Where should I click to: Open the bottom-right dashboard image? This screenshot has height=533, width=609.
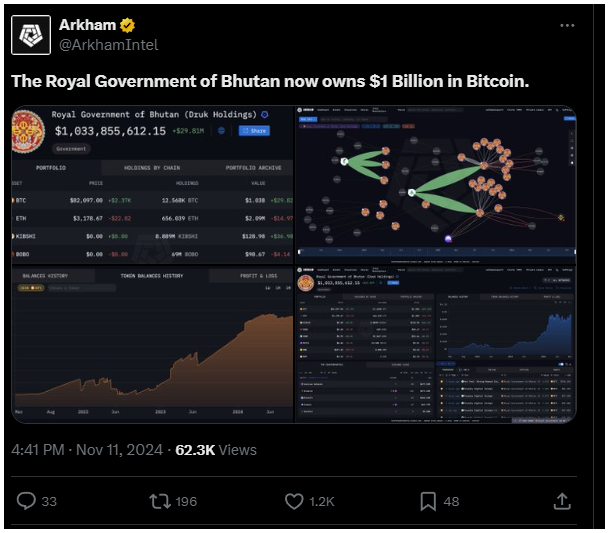coord(436,344)
